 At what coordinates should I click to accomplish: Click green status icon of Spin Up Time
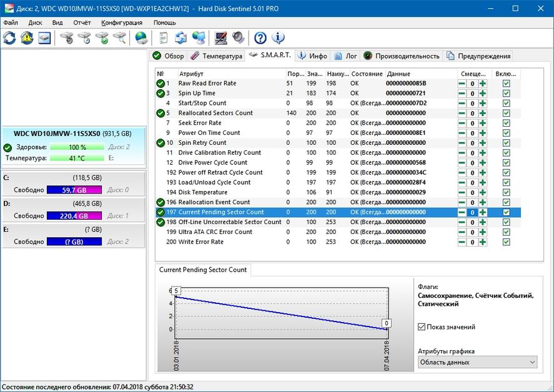(161, 93)
